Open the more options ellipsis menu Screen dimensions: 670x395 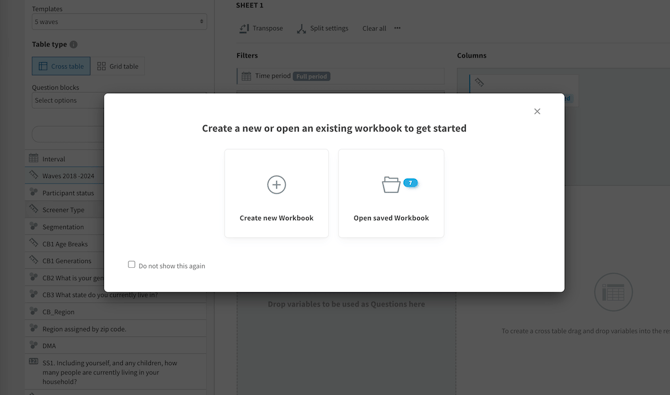pos(397,28)
